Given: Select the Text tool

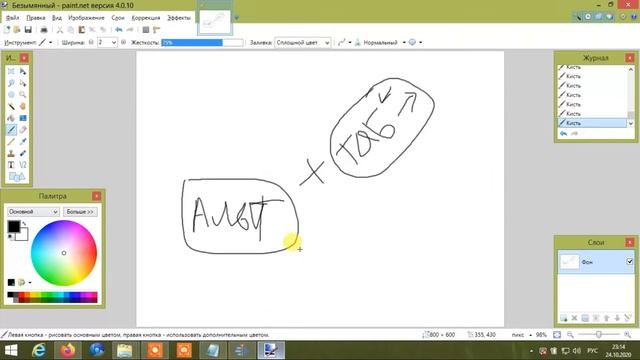Looking at the screenshot, I should pos(11,165).
